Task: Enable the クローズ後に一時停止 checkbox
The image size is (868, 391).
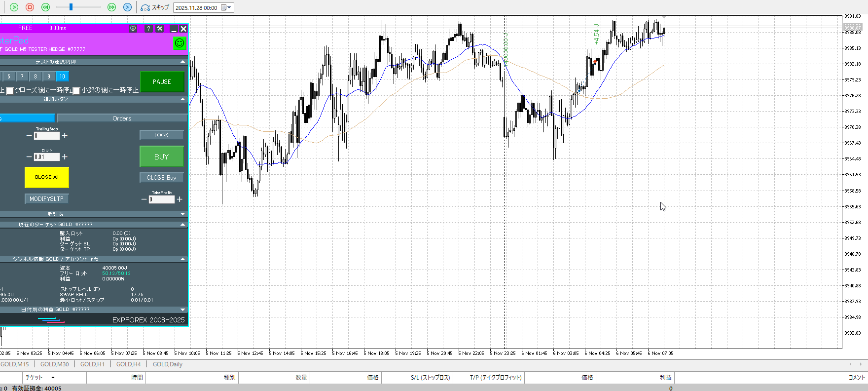Action: 9,90
